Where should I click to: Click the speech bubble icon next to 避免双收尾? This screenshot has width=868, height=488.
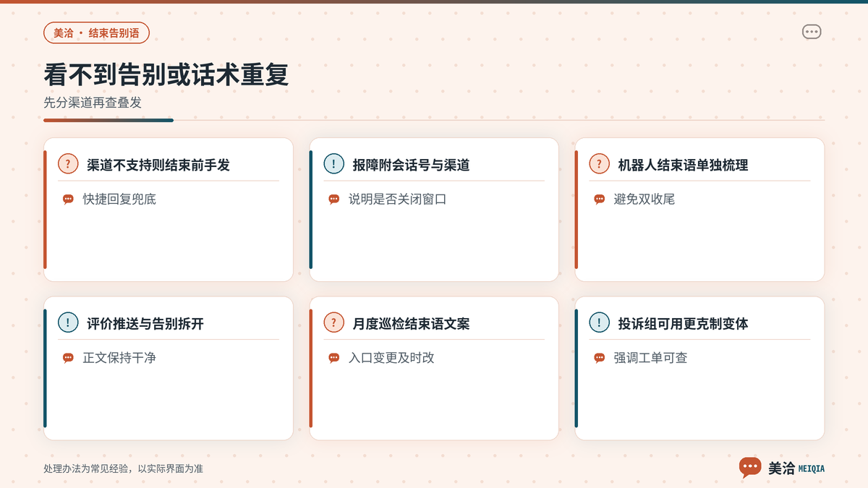pos(599,200)
